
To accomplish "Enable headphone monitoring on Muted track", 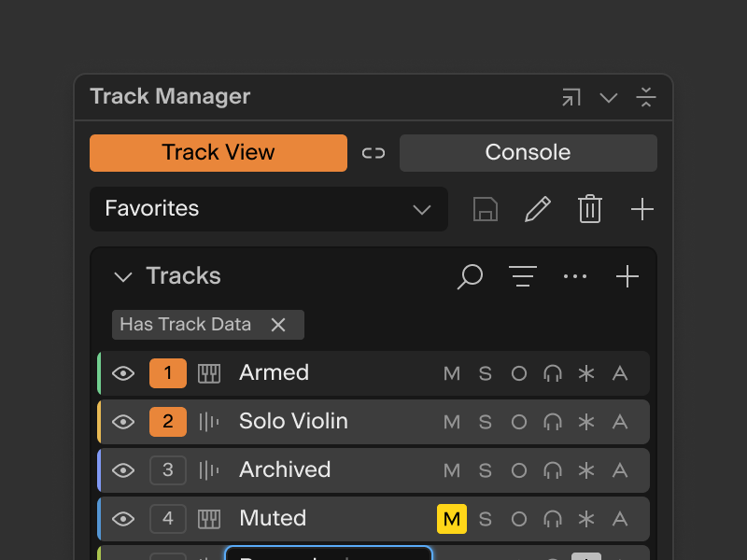I will (x=553, y=520).
